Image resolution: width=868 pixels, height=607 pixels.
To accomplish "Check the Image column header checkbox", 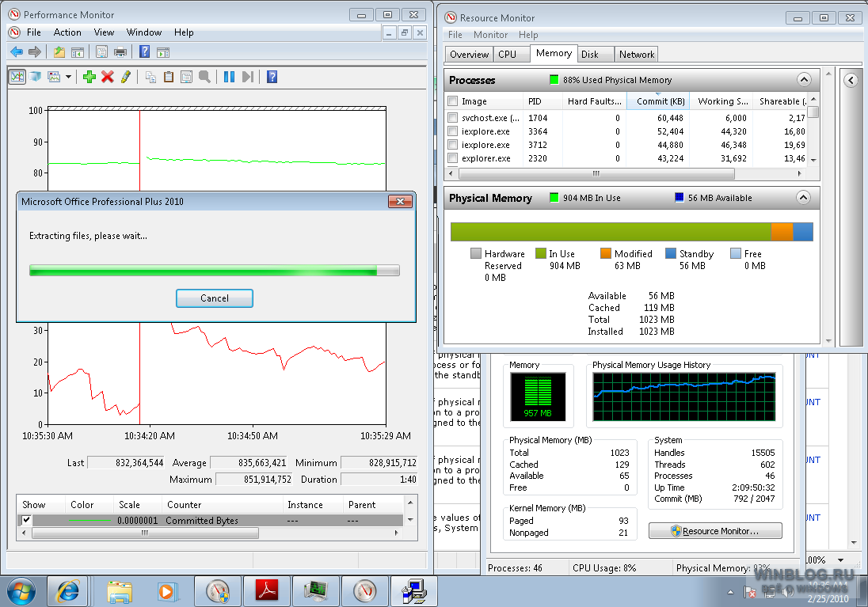I will point(453,101).
